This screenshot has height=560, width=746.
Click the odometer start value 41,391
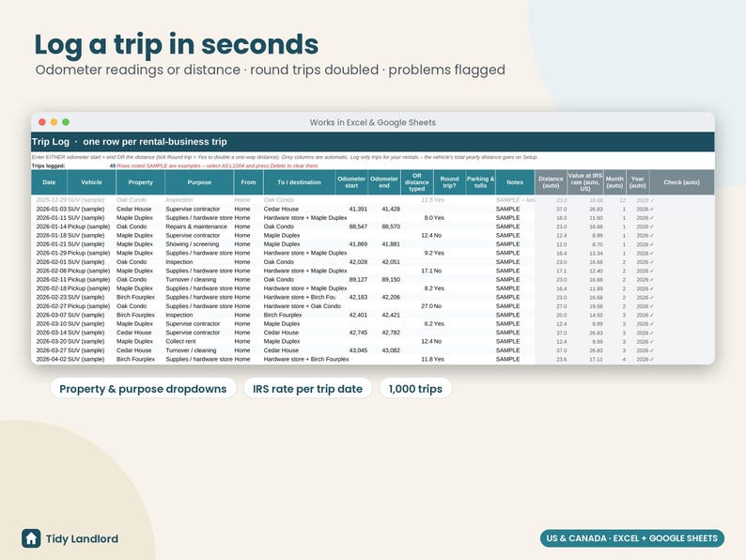358,209
